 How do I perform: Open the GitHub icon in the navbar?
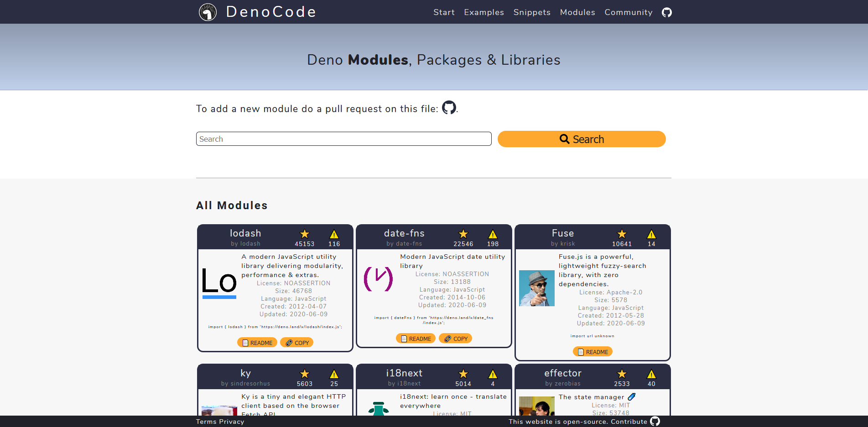point(667,12)
